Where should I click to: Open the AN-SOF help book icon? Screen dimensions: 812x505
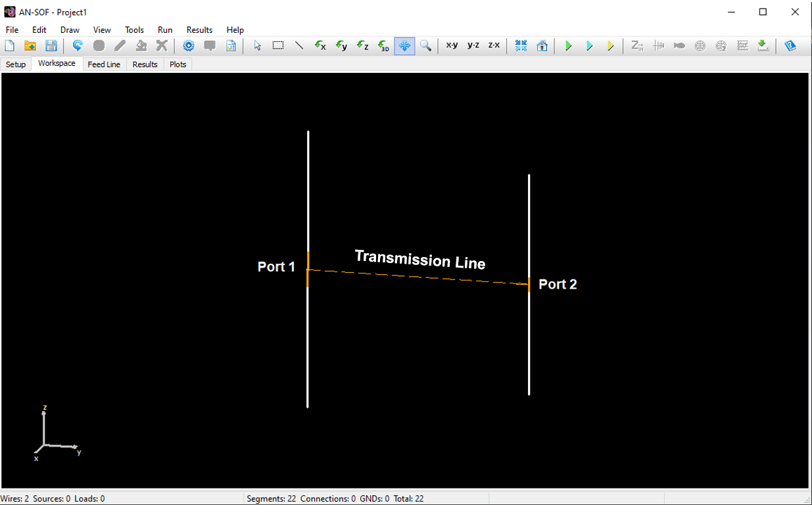(x=790, y=45)
